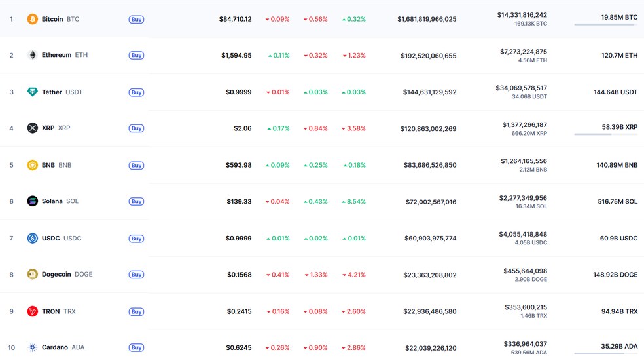Buy Ethereum using its Buy button
The height and width of the screenshot is (363, 644).
pyautogui.click(x=136, y=55)
